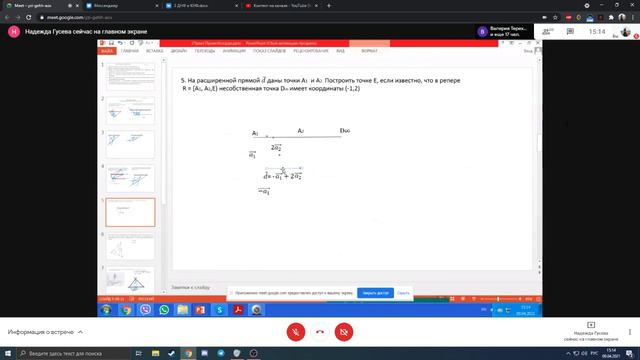Open the Home ribbon tab in PowerPoint
The width and height of the screenshot is (640, 360).
pyautogui.click(x=130, y=51)
